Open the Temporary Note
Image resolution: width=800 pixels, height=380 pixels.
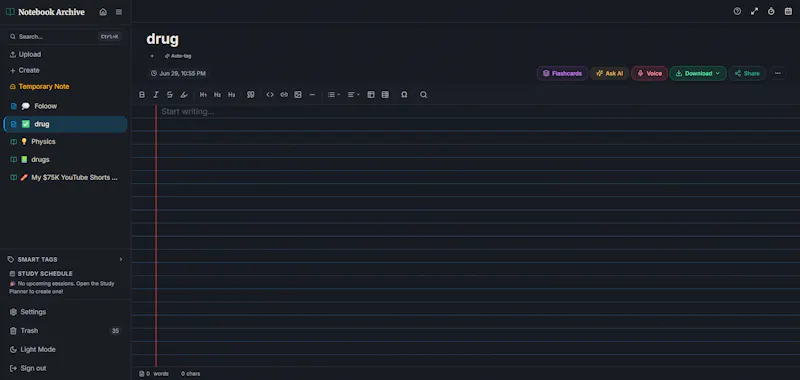39,87
